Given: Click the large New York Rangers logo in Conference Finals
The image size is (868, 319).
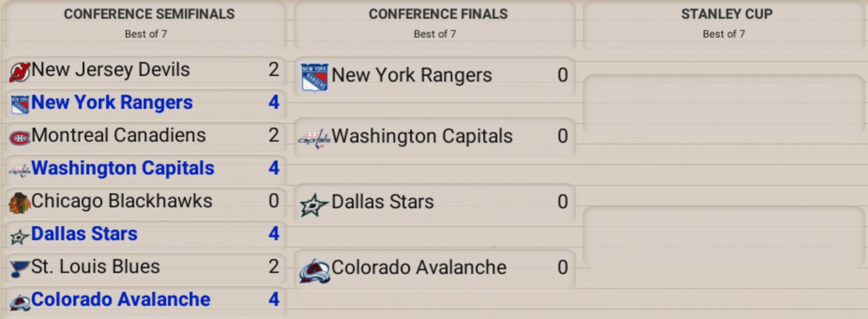Looking at the screenshot, I should coord(314,77).
